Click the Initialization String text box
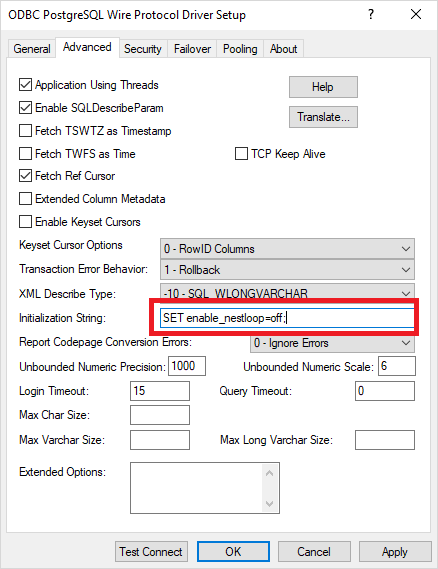This screenshot has height=569, width=438. (x=287, y=318)
